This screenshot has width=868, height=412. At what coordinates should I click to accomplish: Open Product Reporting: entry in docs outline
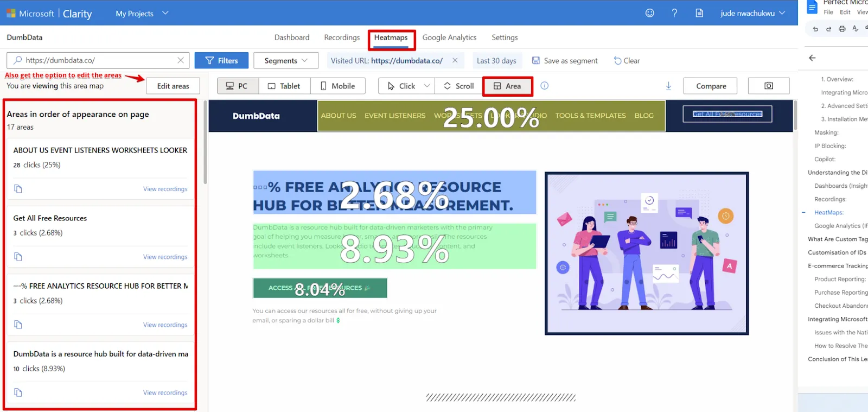coord(840,279)
